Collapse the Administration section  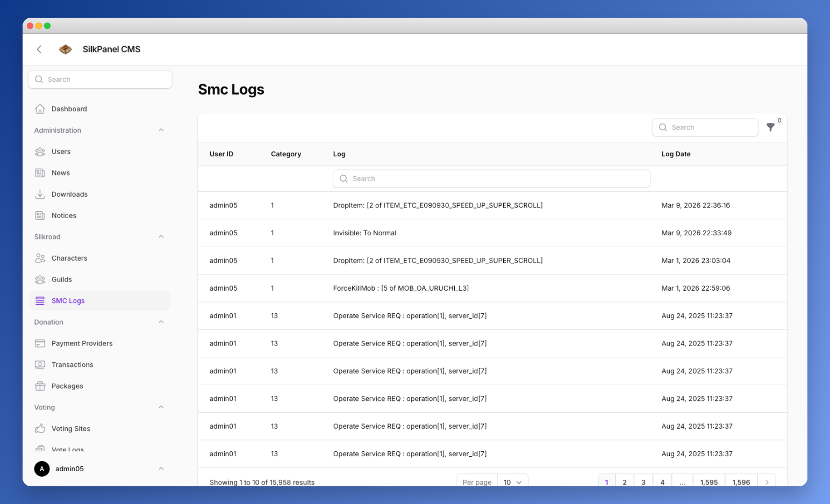pyautogui.click(x=161, y=130)
